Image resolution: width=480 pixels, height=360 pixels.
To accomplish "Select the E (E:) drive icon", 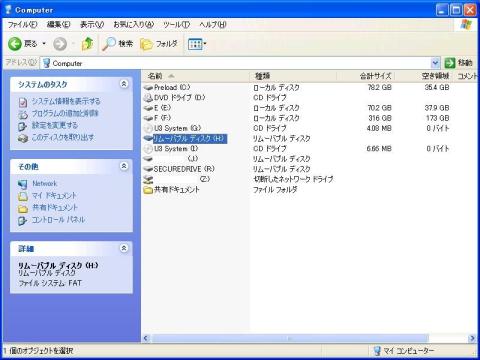I will 148,108.
